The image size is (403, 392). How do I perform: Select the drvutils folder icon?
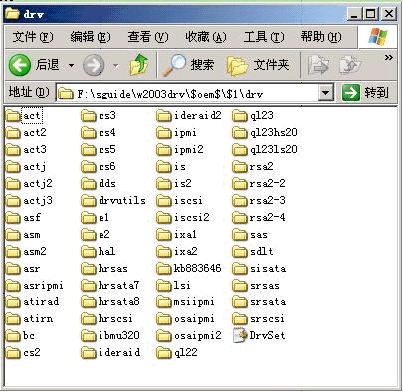88,201
